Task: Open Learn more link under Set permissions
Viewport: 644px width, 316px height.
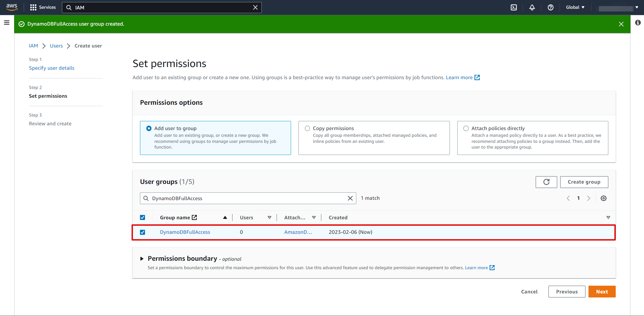Action: click(459, 77)
